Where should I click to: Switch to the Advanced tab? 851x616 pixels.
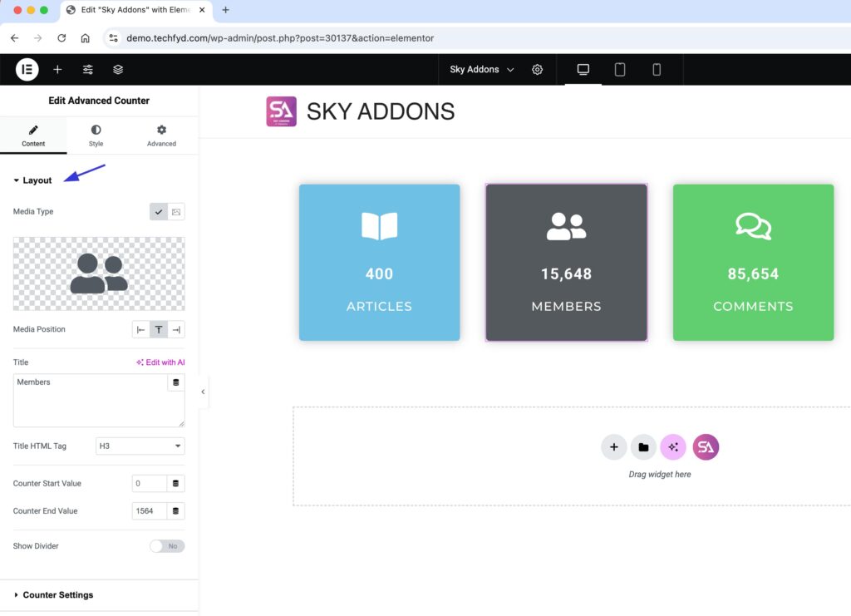click(161, 136)
